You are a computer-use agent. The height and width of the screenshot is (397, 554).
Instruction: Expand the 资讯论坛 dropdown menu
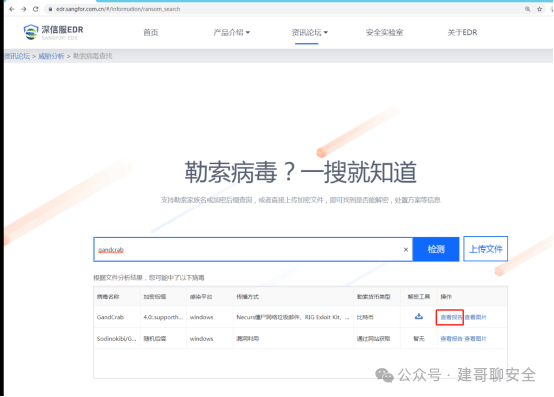coord(310,32)
